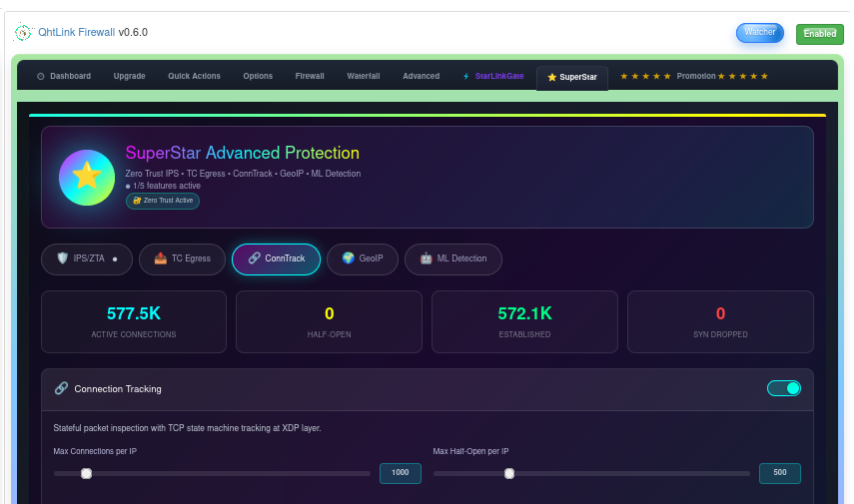
Task: Click the Enabled status button
Action: click(820, 34)
